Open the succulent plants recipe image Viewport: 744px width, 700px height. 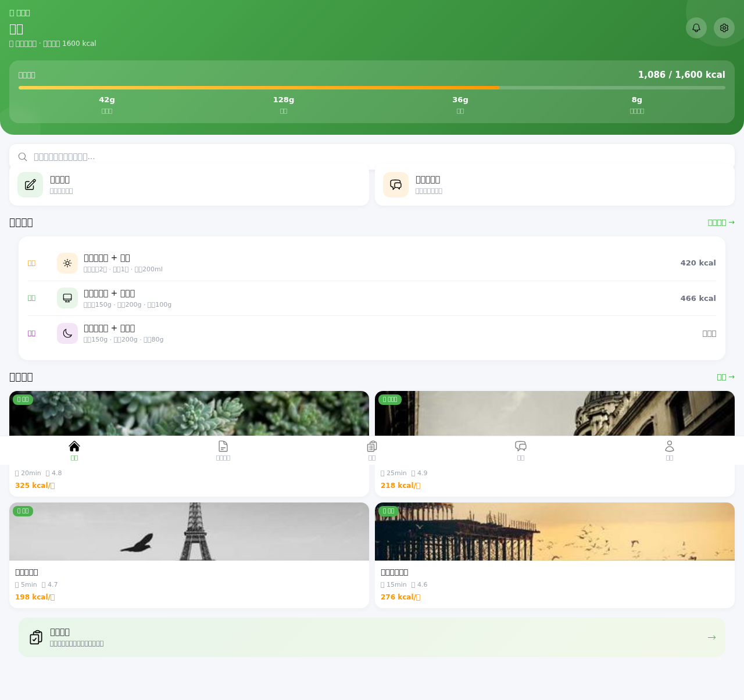189,414
